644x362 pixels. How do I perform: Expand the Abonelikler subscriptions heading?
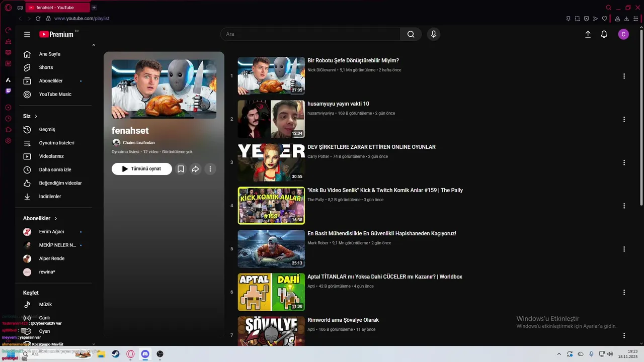coord(40,218)
